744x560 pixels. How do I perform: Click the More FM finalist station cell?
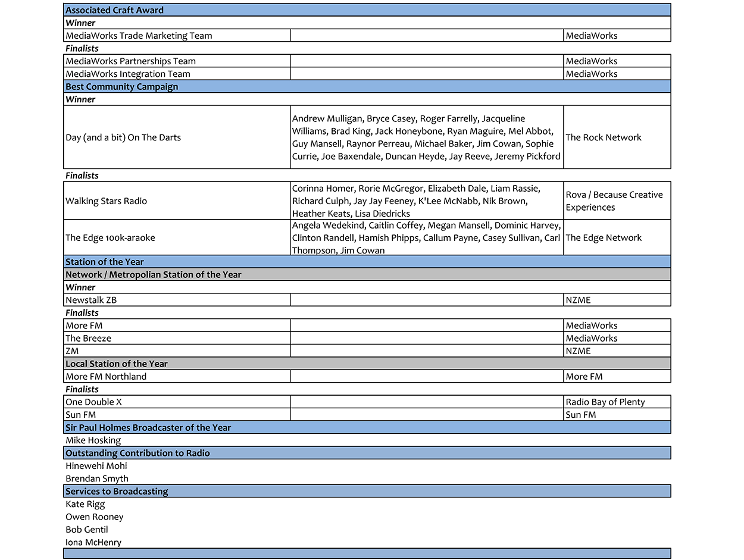pos(177,326)
